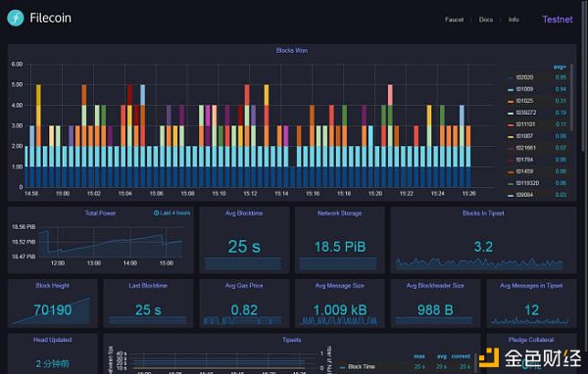Open the Blocks In Tipset panel title menu
Viewport: 588px width, 374px height.
click(x=483, y=212)
